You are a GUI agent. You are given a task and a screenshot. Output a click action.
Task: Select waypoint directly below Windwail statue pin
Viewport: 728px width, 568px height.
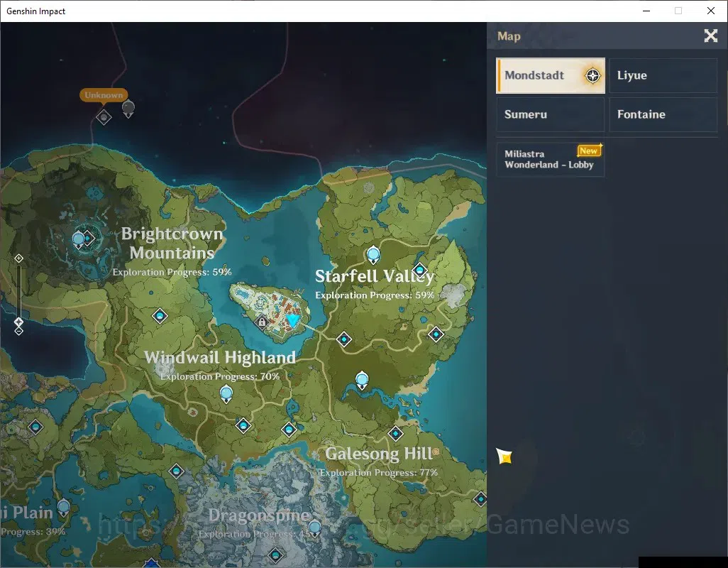tap(243, 425)
